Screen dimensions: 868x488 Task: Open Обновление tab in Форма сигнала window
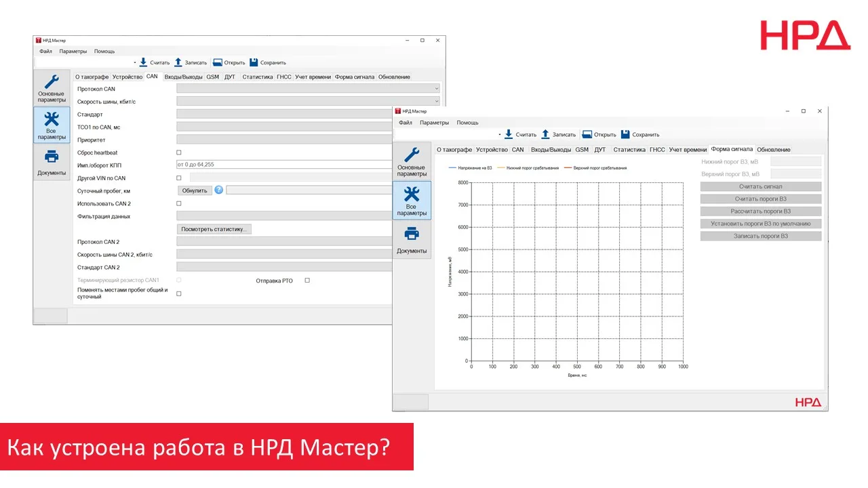pyautogui.click(x=774, y=150)
